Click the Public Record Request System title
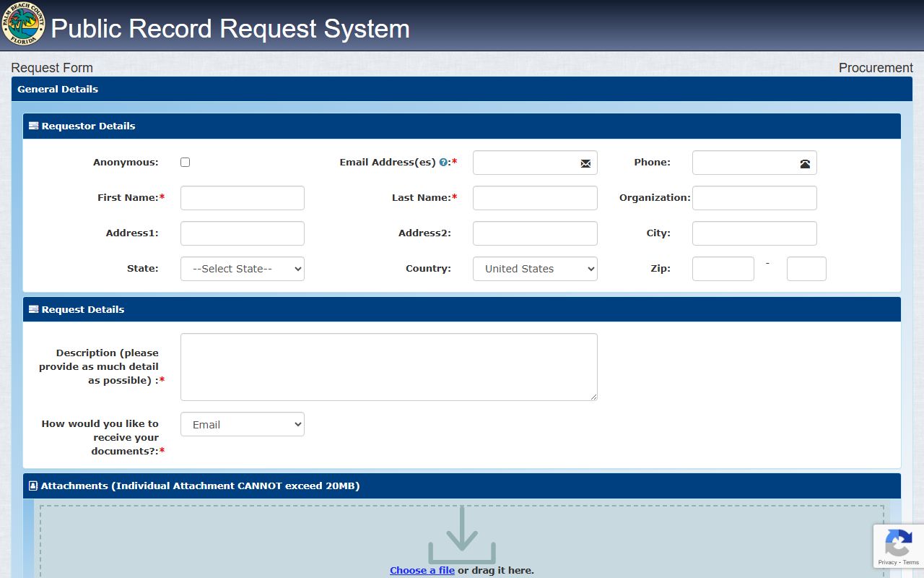Image resolution: width=924 pixels, height=578 pixels. 230,29
